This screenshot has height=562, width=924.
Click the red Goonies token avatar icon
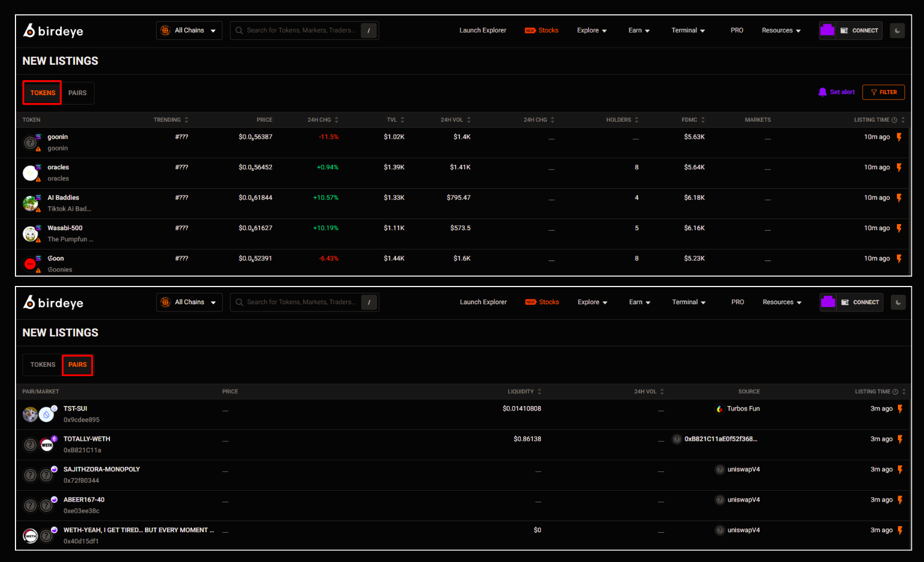click(31, 264)
